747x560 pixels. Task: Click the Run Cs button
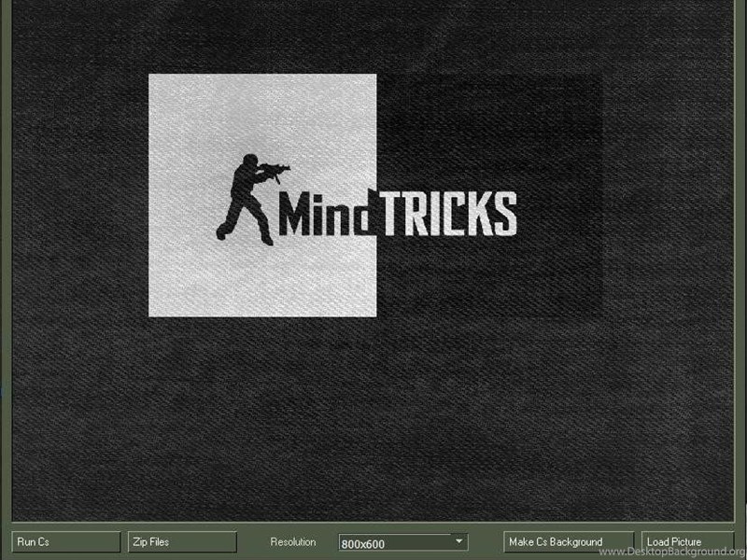[x=65, y=542]
